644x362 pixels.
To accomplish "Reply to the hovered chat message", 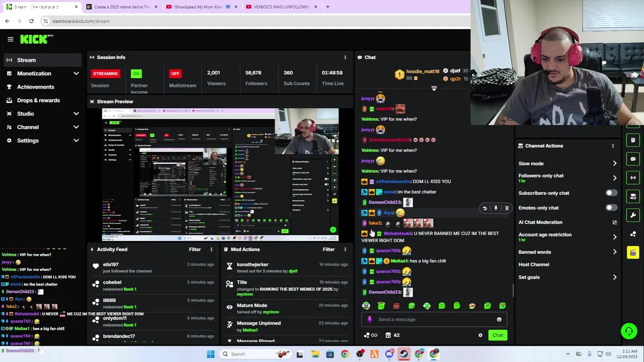I will pos(485,208).
